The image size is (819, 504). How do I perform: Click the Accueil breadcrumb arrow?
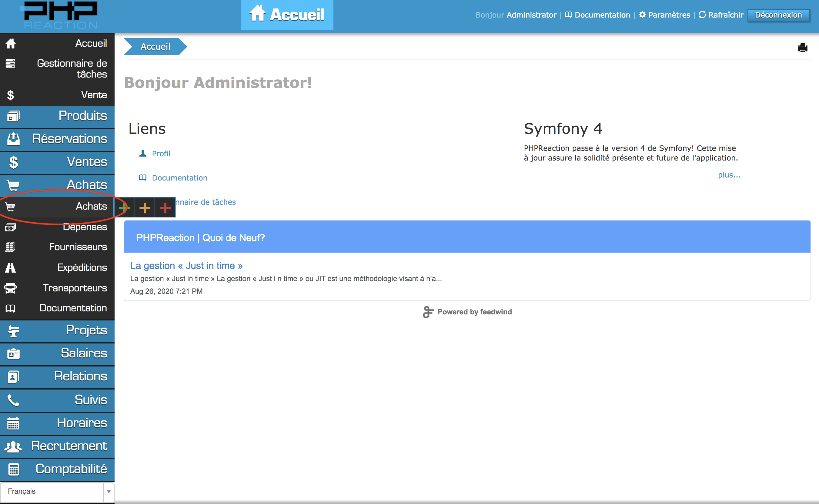155,47
